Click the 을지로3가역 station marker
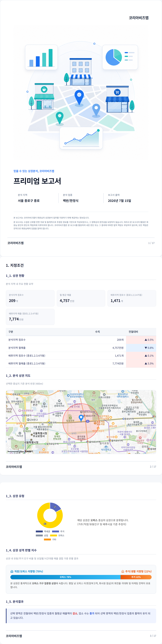Image resolution: width=162 pixels, height=644 pixels. 88,442
